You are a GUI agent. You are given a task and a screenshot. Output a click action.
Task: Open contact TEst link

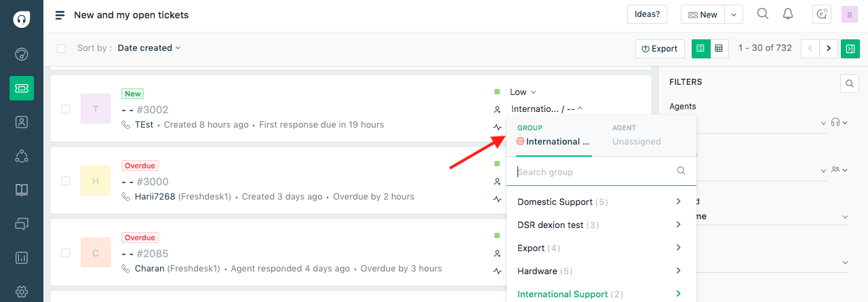(x=144, y=125)
